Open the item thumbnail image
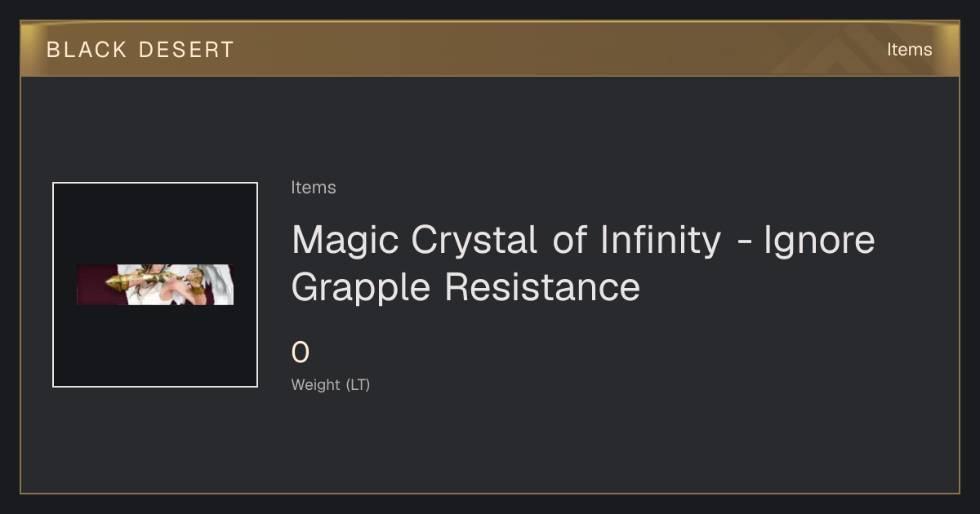 click(x=155, y=285)
